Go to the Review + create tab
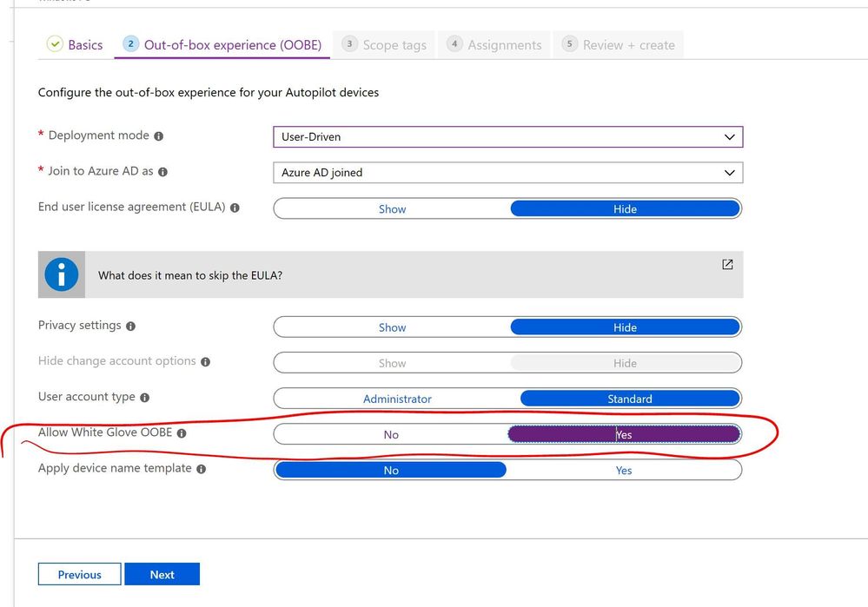 [619, 45]
